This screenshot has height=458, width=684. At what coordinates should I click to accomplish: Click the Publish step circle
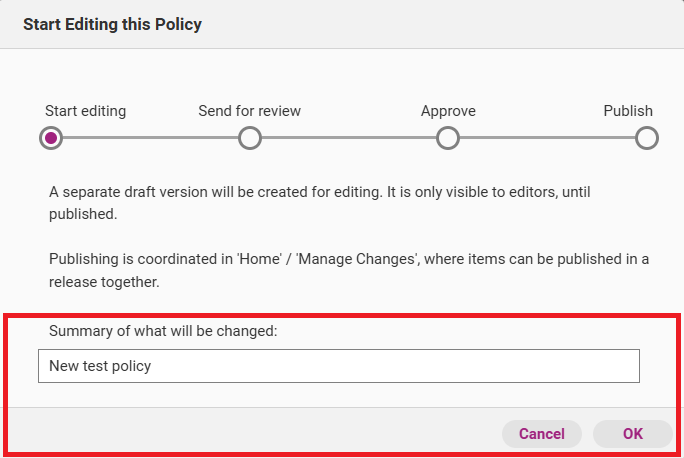click(647, 138)
